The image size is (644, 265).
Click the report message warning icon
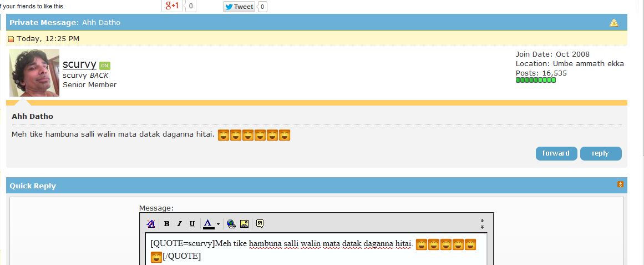coord(613,23)
